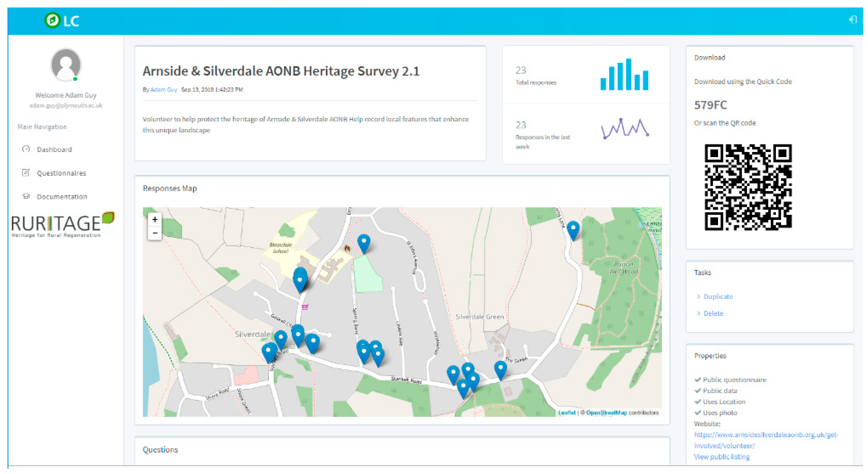The image size is (868, 474).
Task: Click the logout icon in top bar
Action: click(x=852, y=20)
